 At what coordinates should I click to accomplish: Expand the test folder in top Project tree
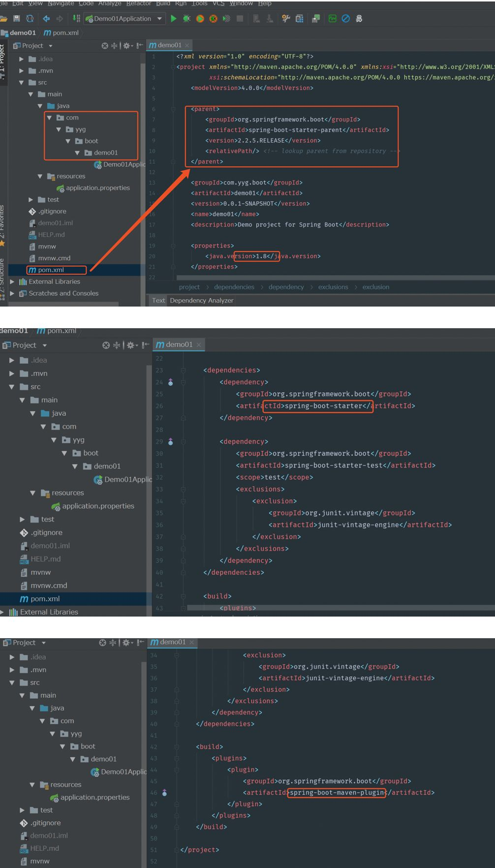(x=31, y=200)
